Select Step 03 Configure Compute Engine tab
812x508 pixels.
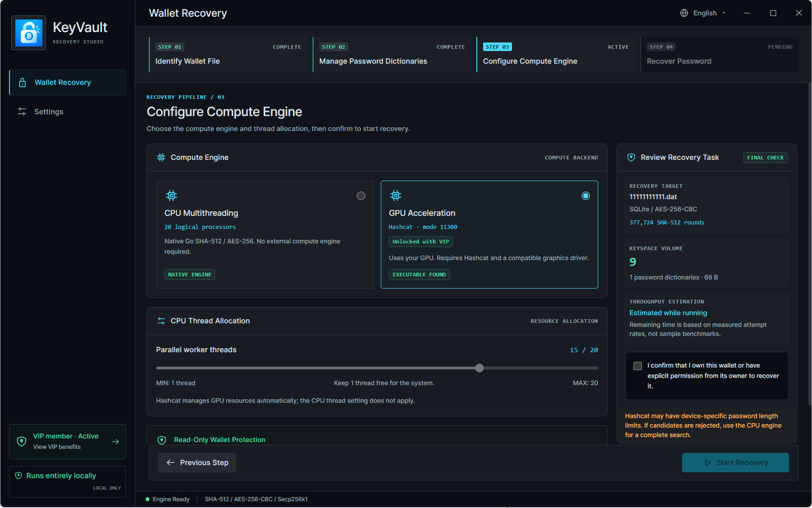pyautogui.click(x=556, y=55)
